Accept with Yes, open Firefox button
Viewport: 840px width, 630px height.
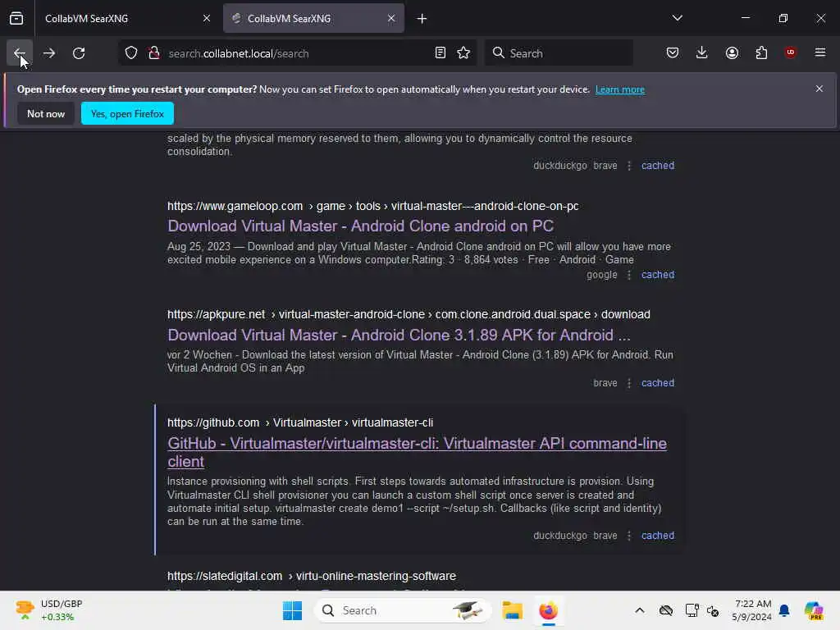(x=127, y=113)
